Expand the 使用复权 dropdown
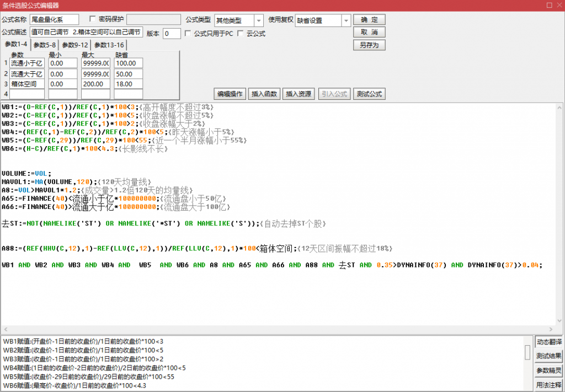 click(346, 20)
